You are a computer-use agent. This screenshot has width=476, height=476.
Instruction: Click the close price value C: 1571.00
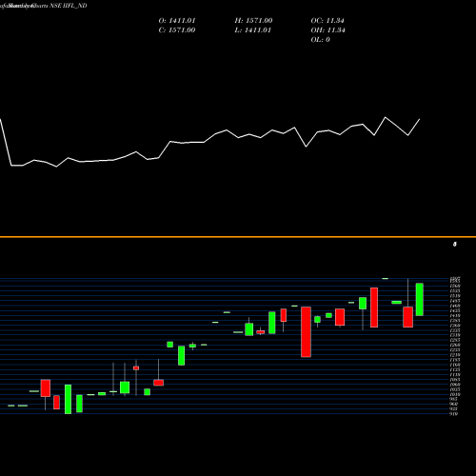pyautogui.click(x=177, y=30)
